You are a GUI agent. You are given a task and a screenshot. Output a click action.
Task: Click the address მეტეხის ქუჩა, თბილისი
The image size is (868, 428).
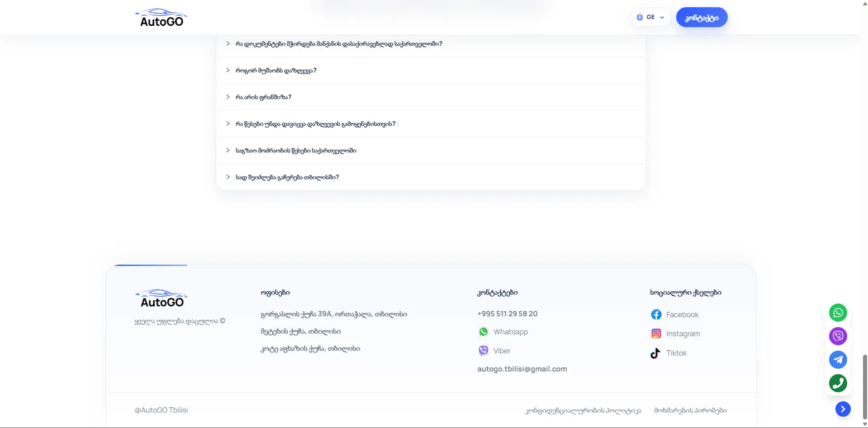pyautogui.click(x=300, y=331)
